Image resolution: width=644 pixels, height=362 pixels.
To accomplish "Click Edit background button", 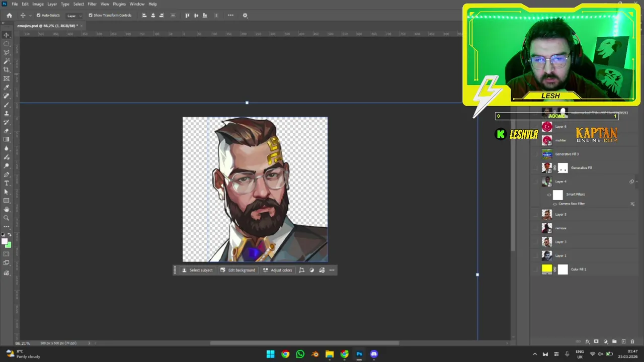I will pos(237,270).
